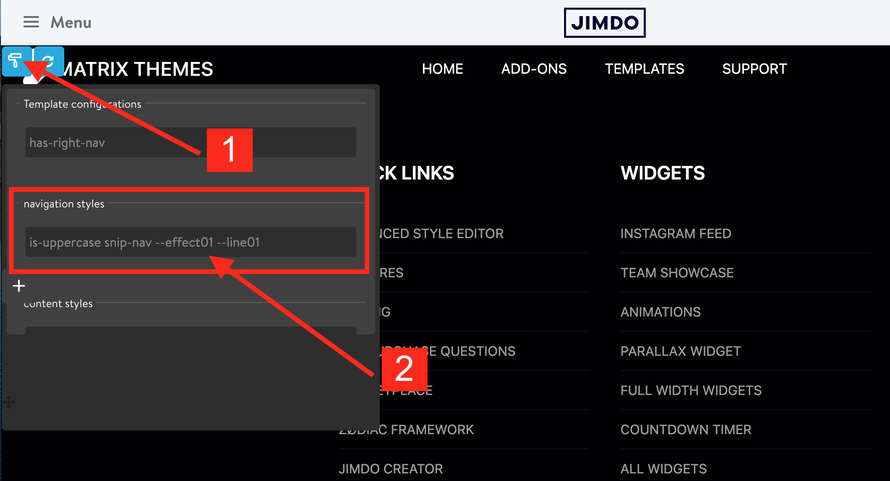
Task: Open the STYLE EDITOR link
Action: (x=442, y=233)
